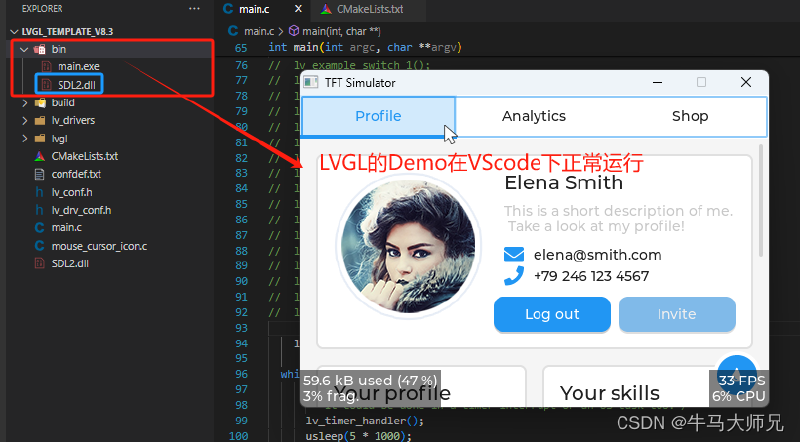Expand the build folder
The width and height of the screenshot is (800, 442).
pos(24,103)
